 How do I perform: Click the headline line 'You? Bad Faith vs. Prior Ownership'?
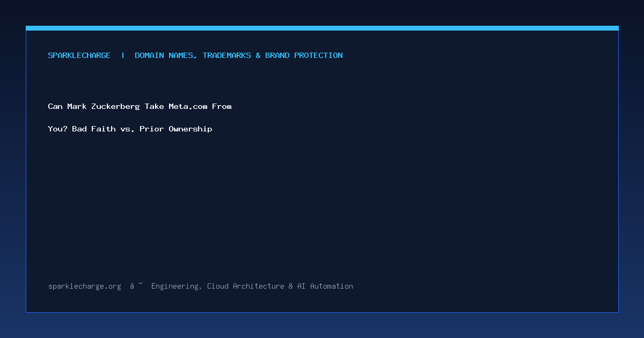130,129
